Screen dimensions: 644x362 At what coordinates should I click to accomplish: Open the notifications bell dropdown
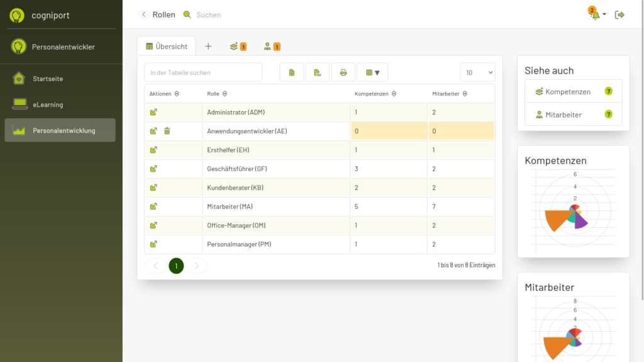596,14
